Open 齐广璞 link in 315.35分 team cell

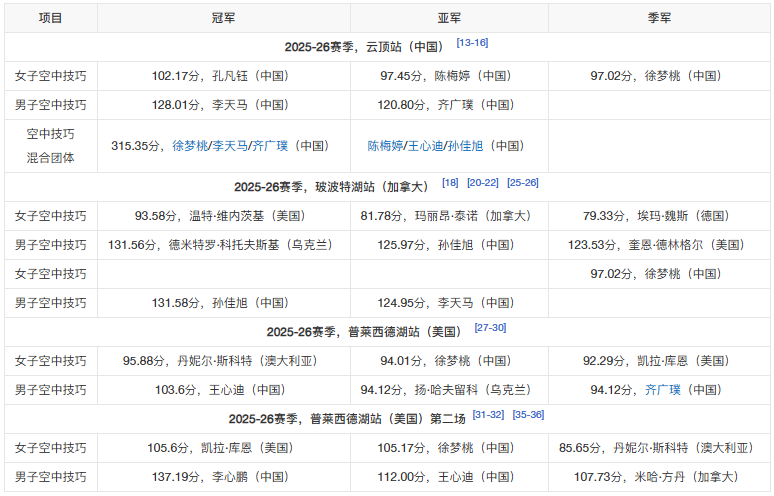point(270,146)
